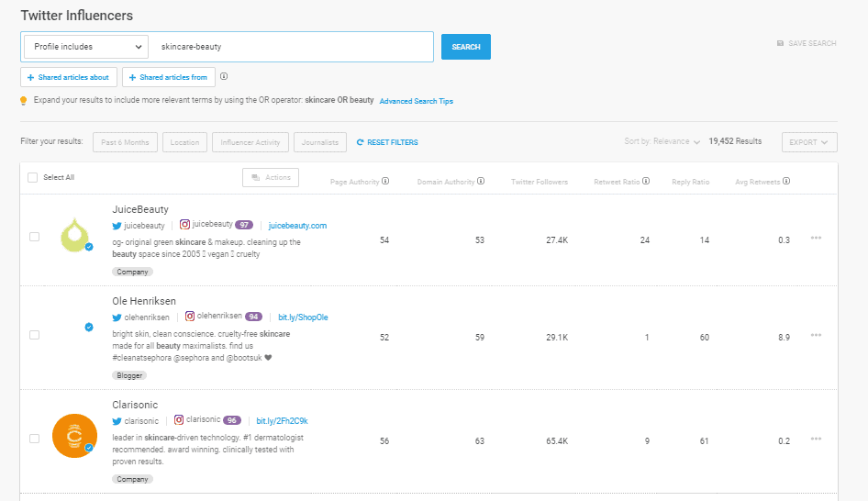
Task: Click the Page Authority info icon
Action: coord(385,181)
